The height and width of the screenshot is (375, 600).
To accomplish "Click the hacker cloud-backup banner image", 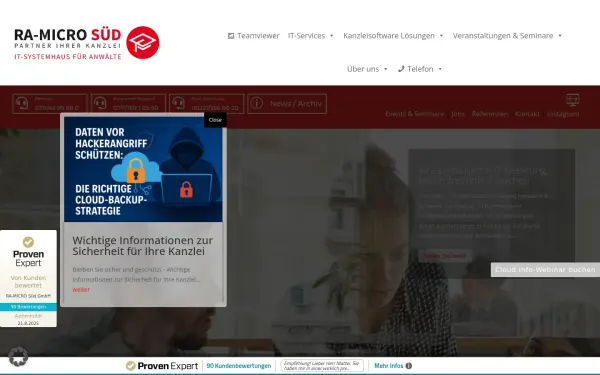I will coord(143,169).
